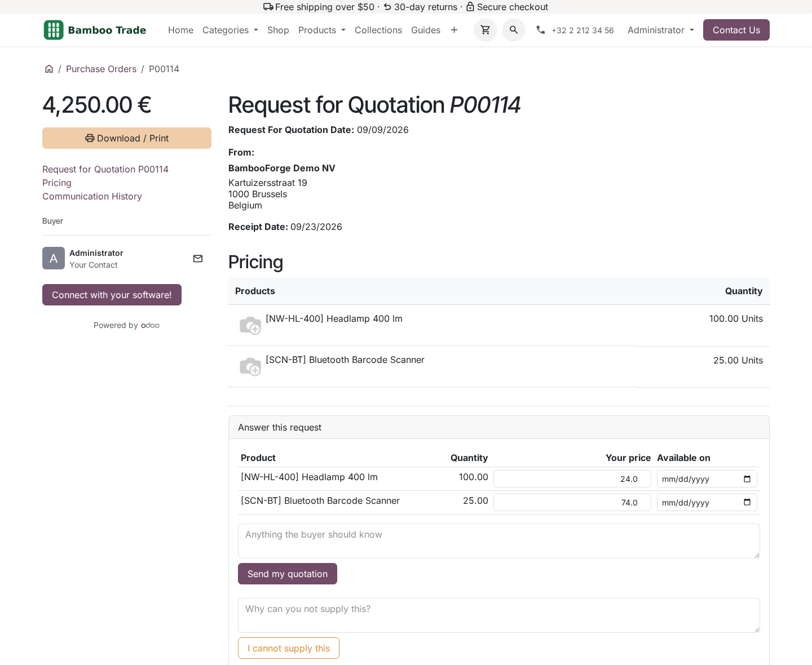Viewport: 812px width, 665px height.
Task: Go to home via breadcrumb house icon
Action: [x=49, y=69]
